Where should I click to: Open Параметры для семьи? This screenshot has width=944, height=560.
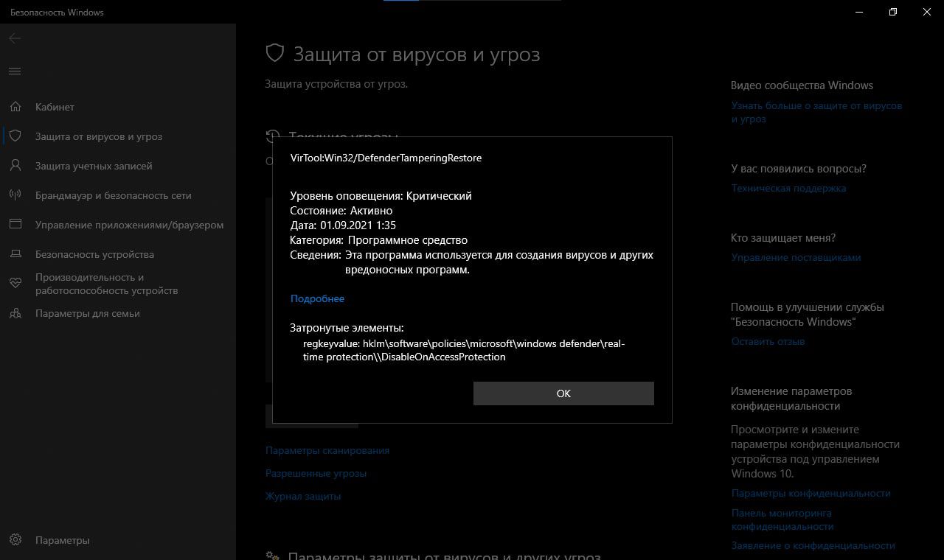point(88,313)
